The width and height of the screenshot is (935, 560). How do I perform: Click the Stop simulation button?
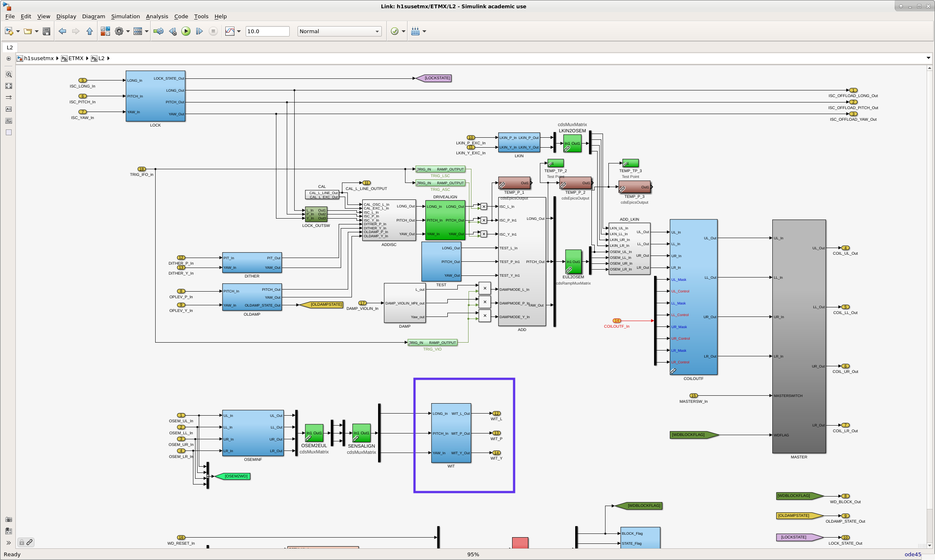pos(213,31)
